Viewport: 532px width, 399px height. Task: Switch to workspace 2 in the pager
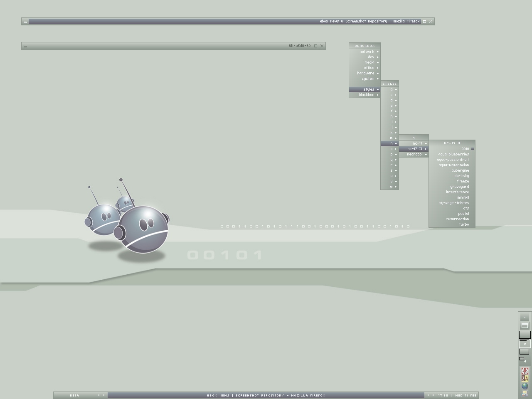coord(525,344)
